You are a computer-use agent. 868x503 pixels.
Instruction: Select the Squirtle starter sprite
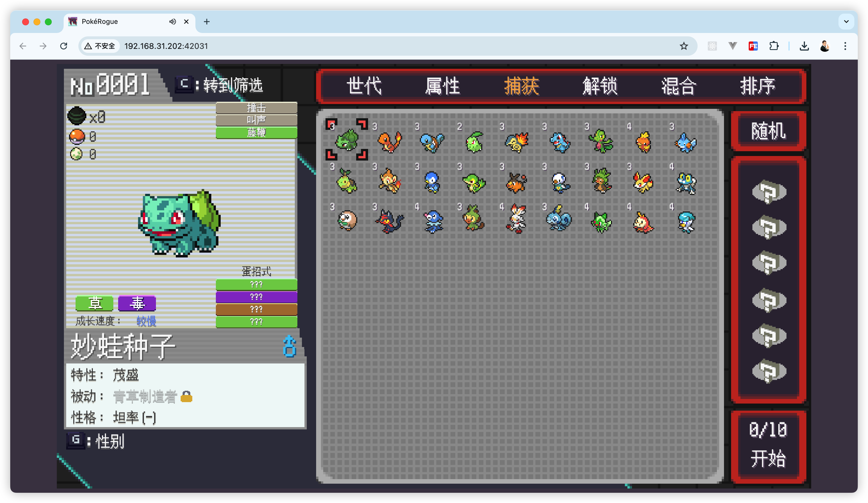[432, 142]
